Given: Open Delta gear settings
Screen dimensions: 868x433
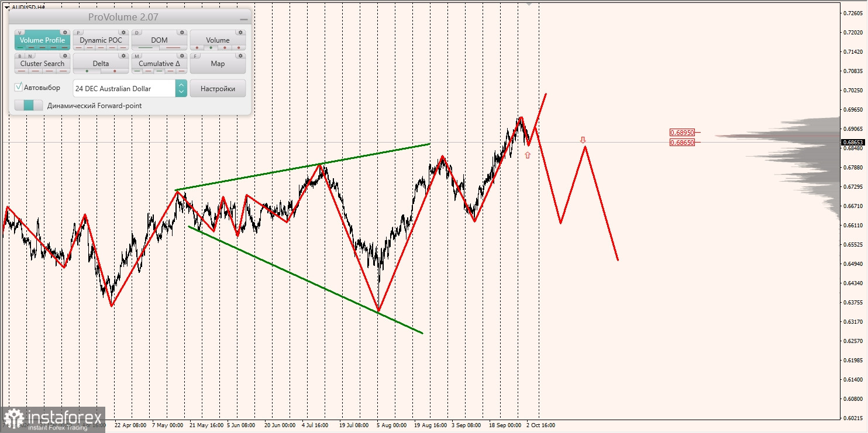Looking at the screenshot, I should click(x=123, y=56).
